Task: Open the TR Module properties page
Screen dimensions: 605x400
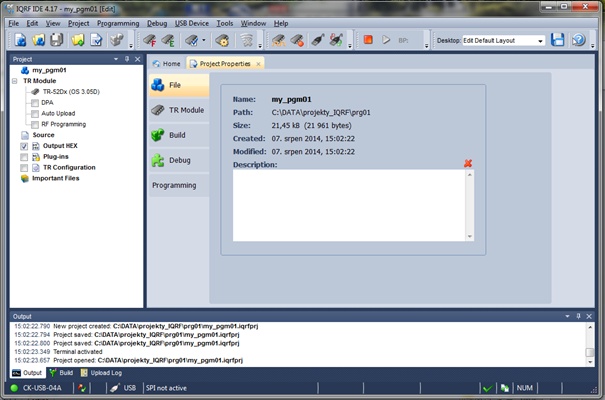Action: click(x=179, y=110)
